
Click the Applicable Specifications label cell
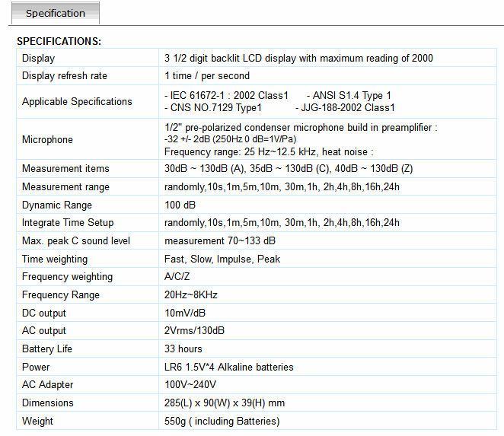(x=77, y=102)
